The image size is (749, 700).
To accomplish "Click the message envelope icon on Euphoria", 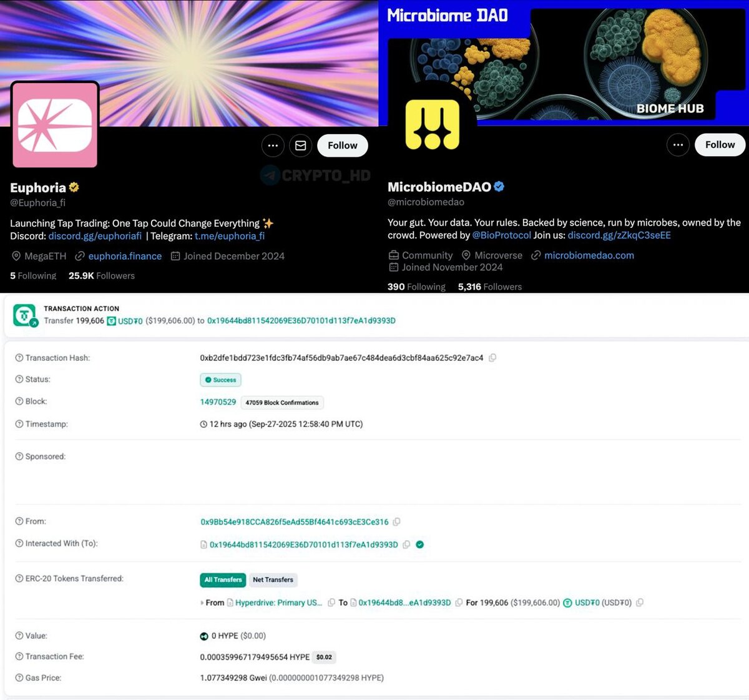I will (300, 145).
